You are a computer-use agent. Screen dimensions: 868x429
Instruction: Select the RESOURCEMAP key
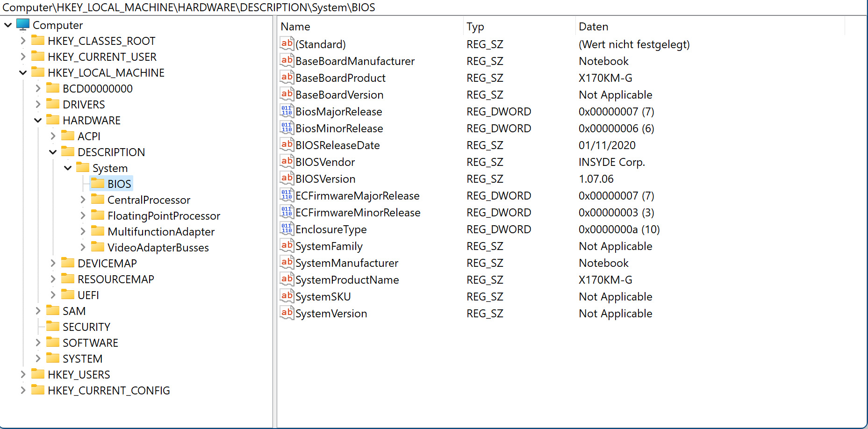pos(116,279)
